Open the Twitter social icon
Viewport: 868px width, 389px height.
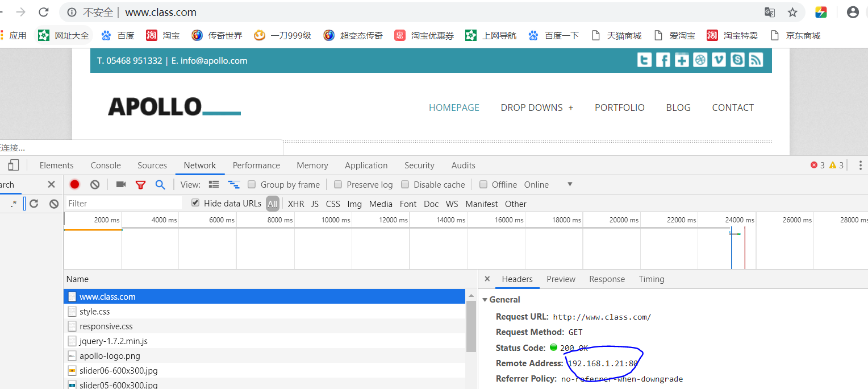(644, 60)
